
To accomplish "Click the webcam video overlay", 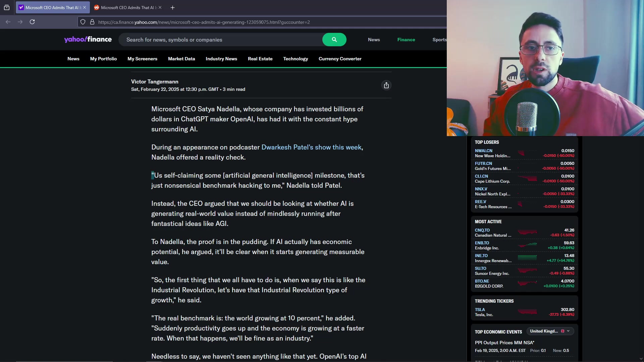I will (545, 68).
